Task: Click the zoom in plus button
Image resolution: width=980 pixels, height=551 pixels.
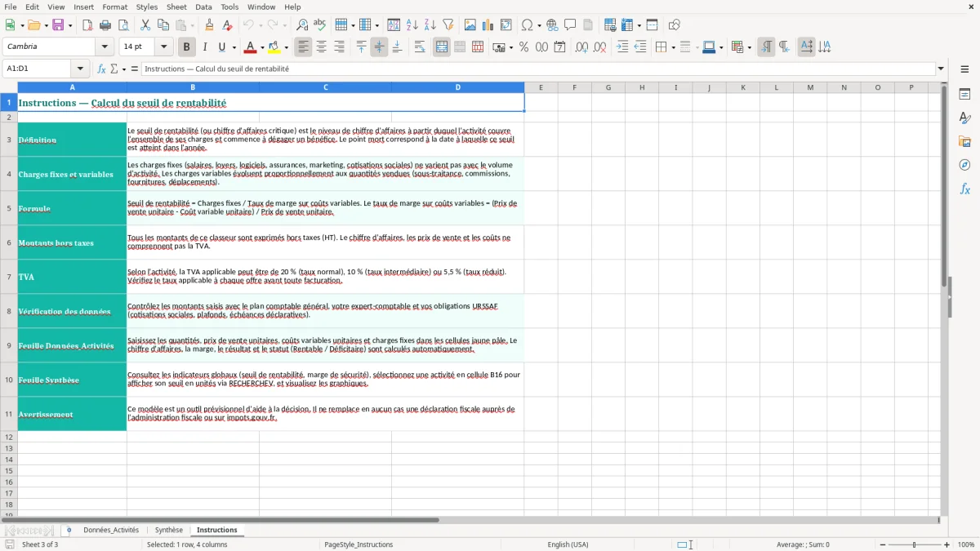Action: pos(947,544)
